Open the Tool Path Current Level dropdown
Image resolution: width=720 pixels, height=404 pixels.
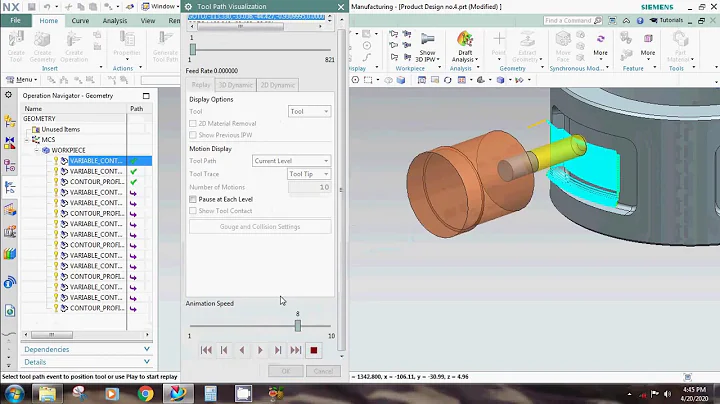pos(292,161)
